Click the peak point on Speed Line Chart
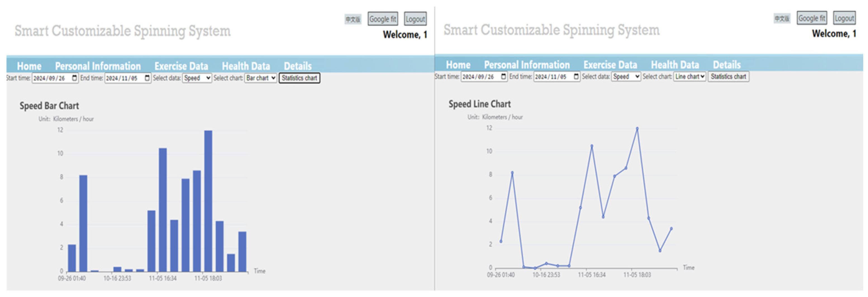Image resolution: width=868 pixels, height=297 pixels. 637,129
